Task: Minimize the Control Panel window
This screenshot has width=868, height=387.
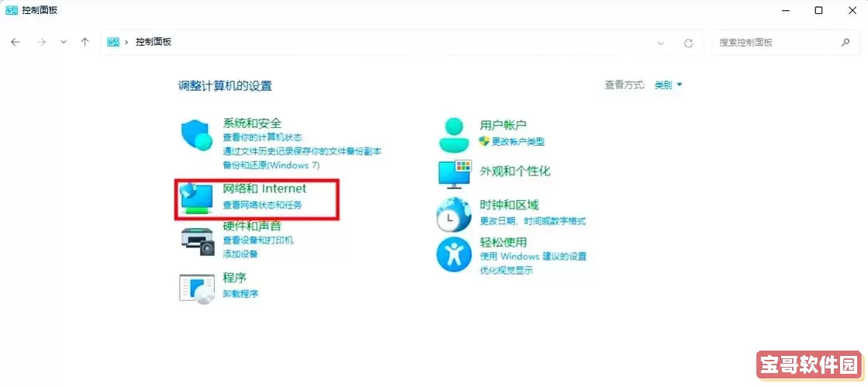Action: tap(785, 10)
